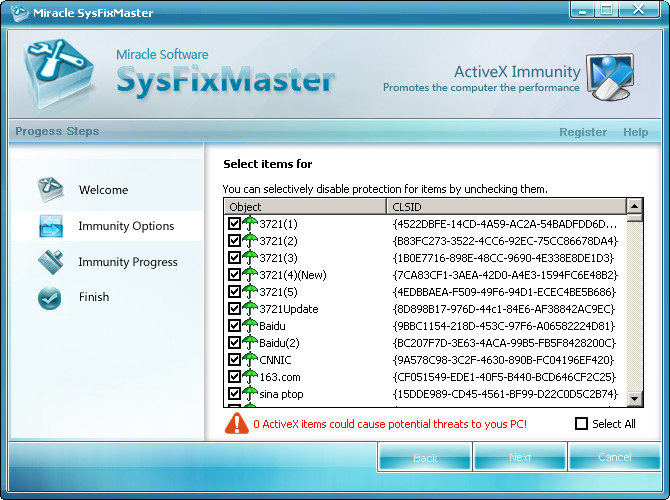Sort by the CLSID column header
Screen dimensions: 670x500
point(506,207)
